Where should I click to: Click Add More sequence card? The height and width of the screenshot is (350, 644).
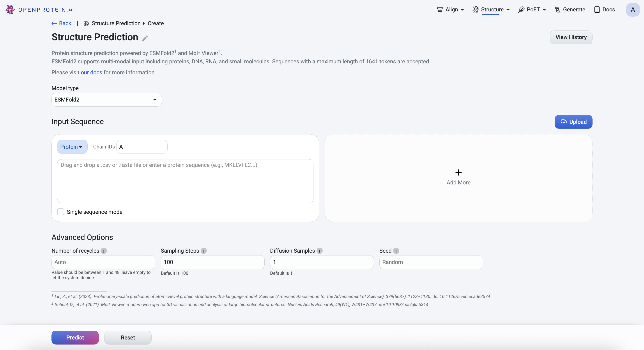458,178
